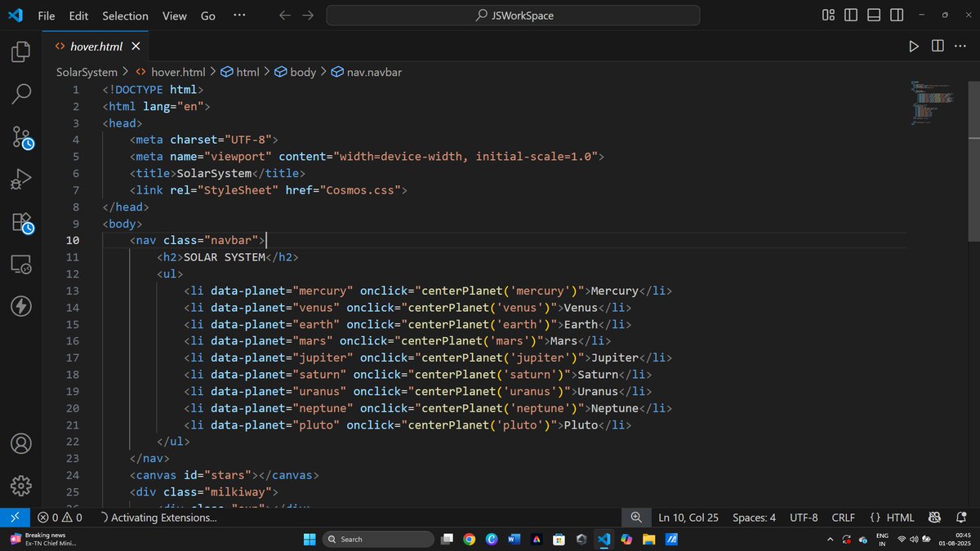The width and height of the screenshot is (980, 551).
Task: Open the Manage gear menu
Action: (x=21, y=486)
